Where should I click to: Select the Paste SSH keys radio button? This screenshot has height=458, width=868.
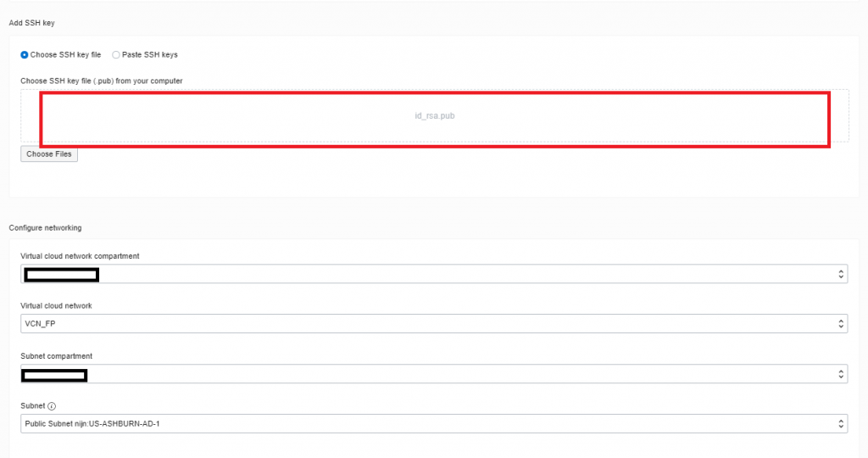115,55
